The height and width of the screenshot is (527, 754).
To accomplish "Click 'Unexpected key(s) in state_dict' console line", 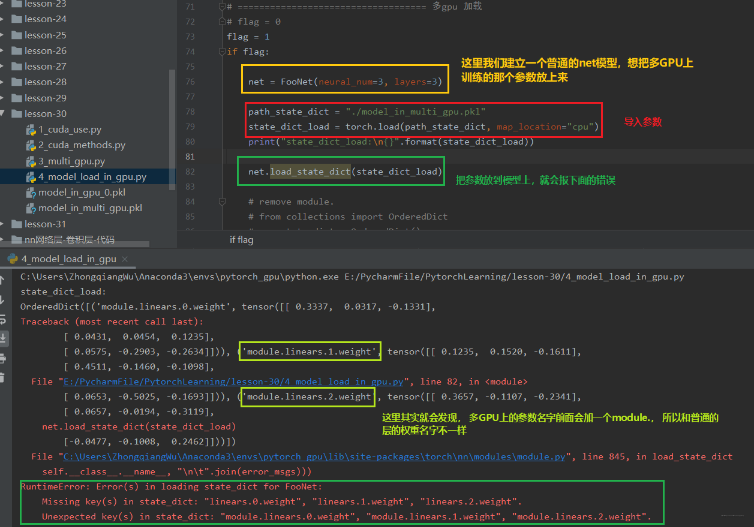I will click(x=346, y=516).
